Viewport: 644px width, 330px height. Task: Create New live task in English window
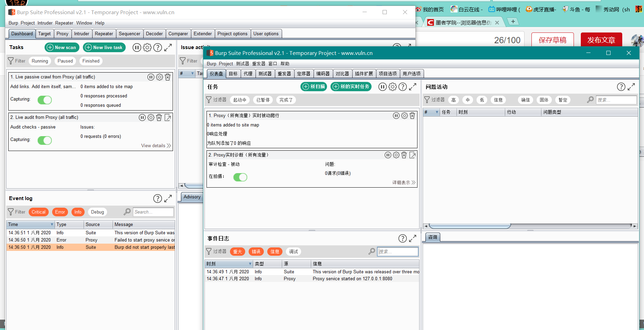click(x=105, y=47)
